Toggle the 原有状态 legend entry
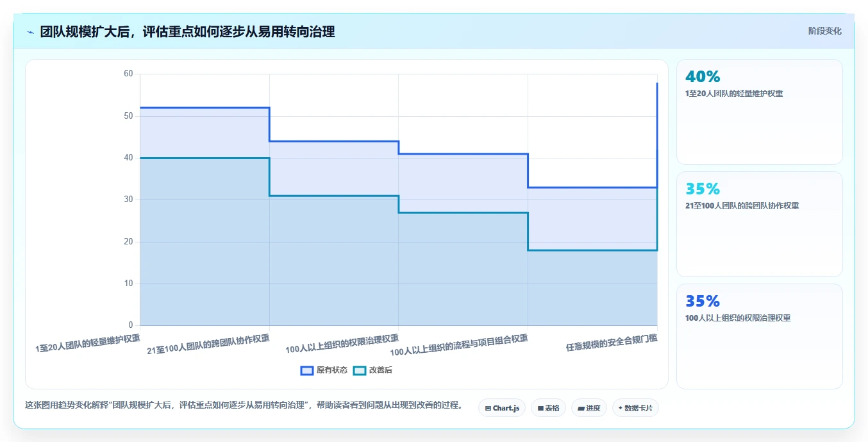The height and width of the screenshot is (442, 868). pos(324,370)
